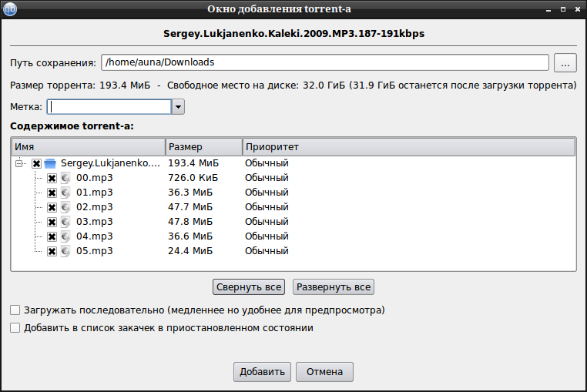The width and height of the screenshot is (587, 392).
Task: Select the 05.mp3 file name
Action: 94,251
